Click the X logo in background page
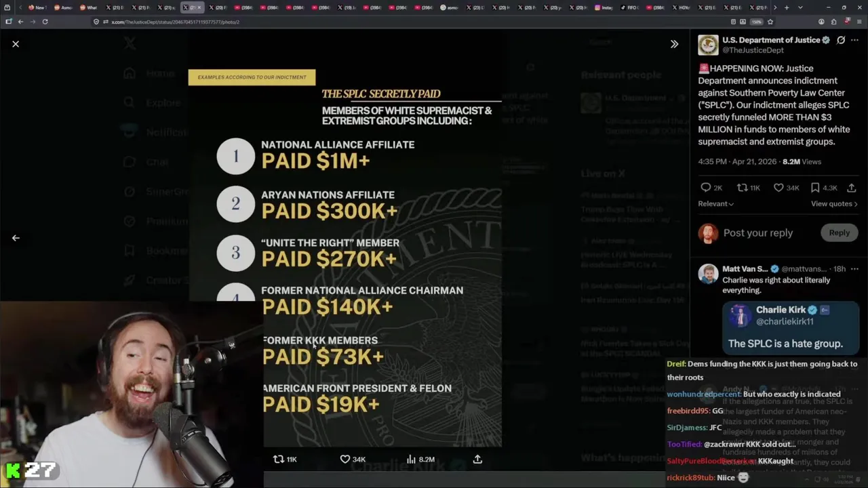The height and width of the screenshot is (488, 868). click(130, 44)
